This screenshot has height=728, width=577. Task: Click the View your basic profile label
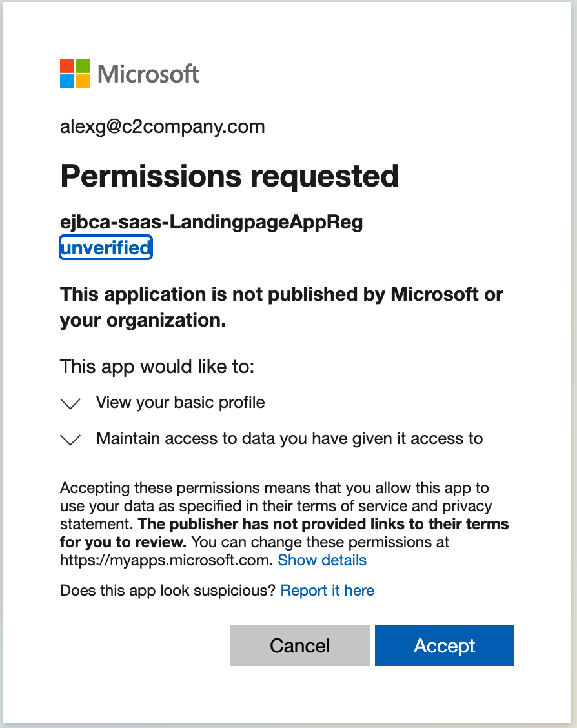pos(180,403)
